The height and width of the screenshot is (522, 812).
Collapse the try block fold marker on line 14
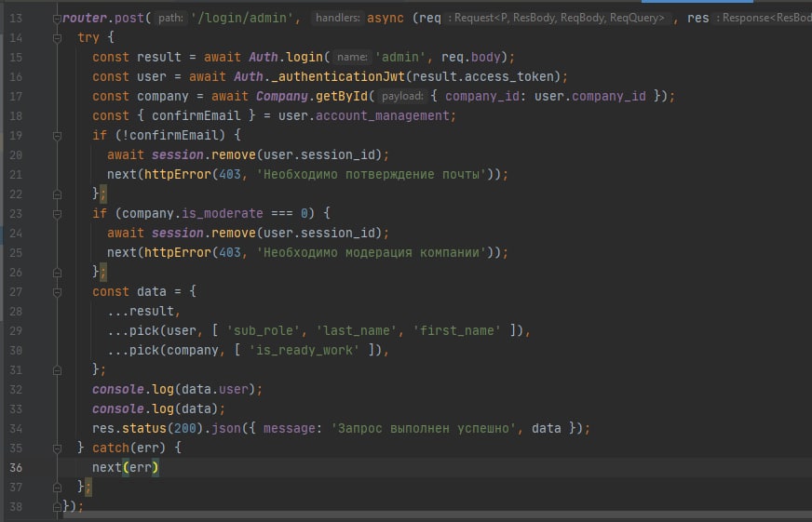[57, 38]
